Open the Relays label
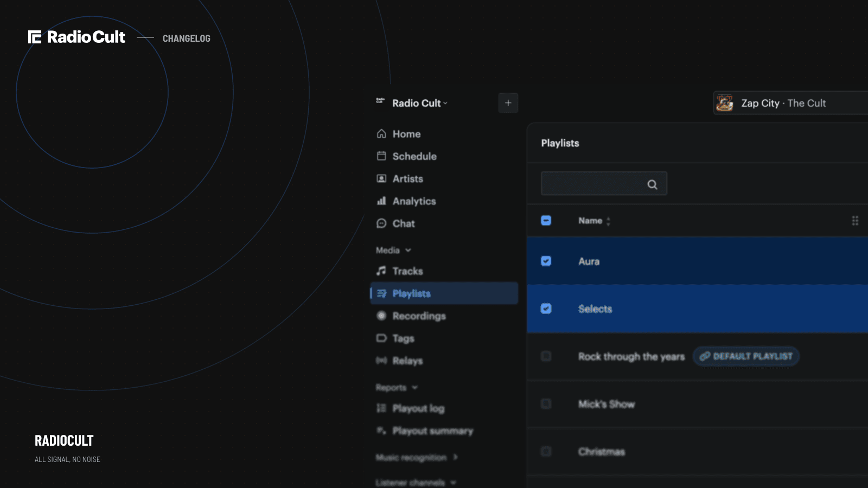Screen dimensions: 868x488 407,361
